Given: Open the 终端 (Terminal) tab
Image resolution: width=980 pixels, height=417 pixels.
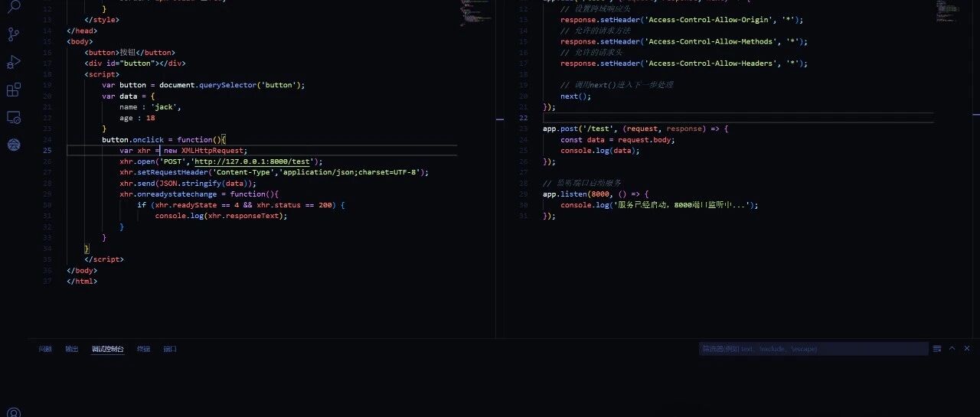Looking at the screenshot, I should coord(143,349).
